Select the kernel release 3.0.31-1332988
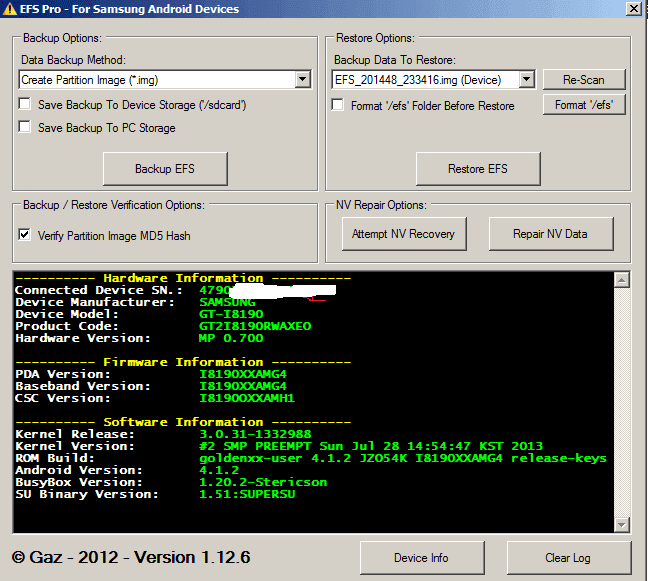The height and width of the screenshot is (581, 648). [x=255, y=434]
